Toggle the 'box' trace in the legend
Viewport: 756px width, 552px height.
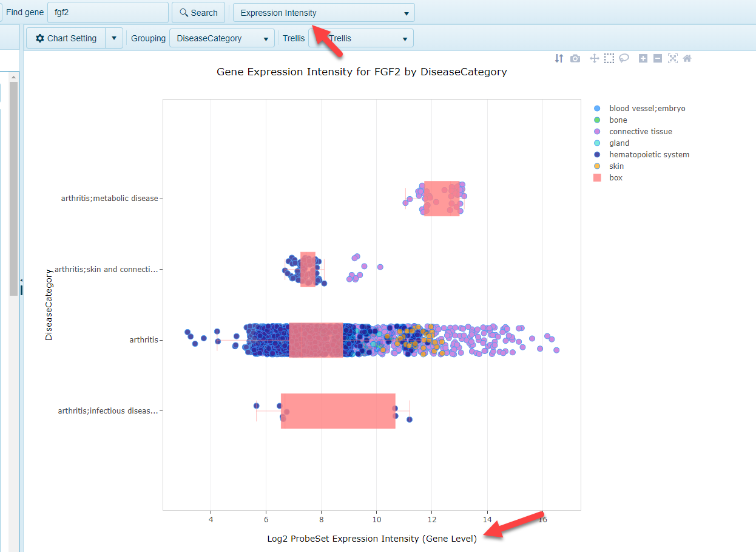[615, 177]
